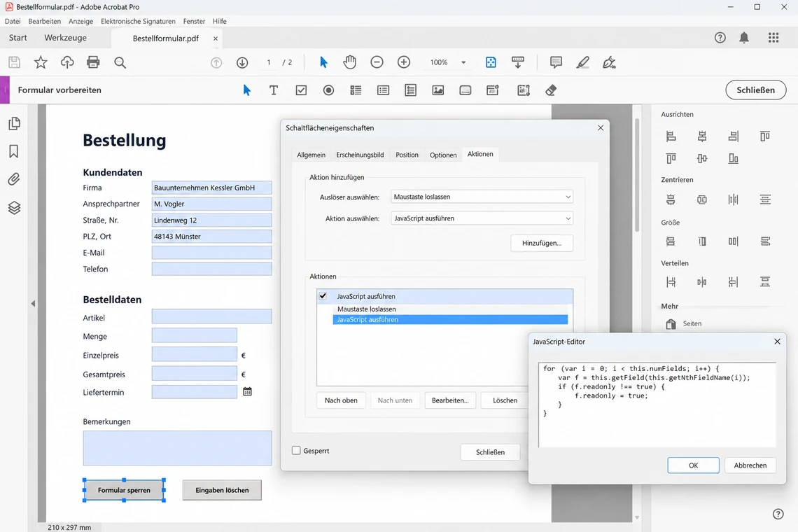The height and width of the screenshot is (532, 798).
Task: Click the Eingaben löschen form button
Action: coord(222,490)
